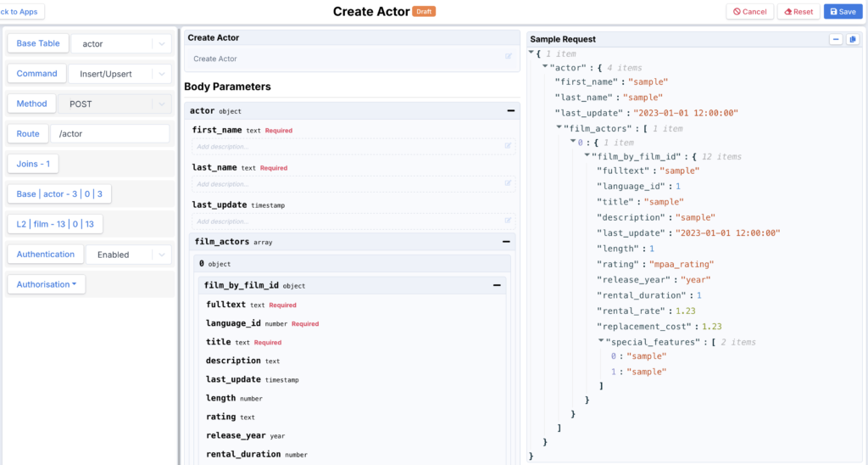This screenshot has height=465, width=868.
Task: Click edit icon in last_name description field
Action: pyautogui.click(x=509, y=183)
